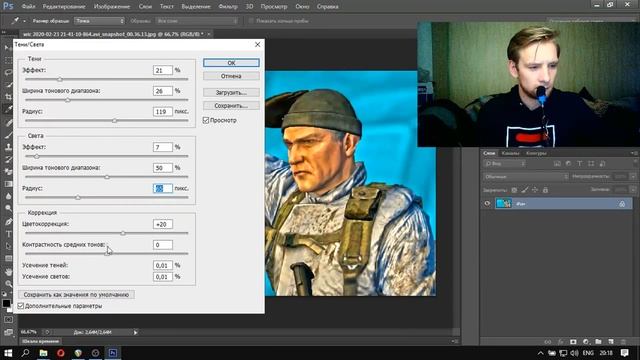The width and height of the screenshot is (640, 360).
Task: Filter layers by pixel image icon
Action: [557, 164]
